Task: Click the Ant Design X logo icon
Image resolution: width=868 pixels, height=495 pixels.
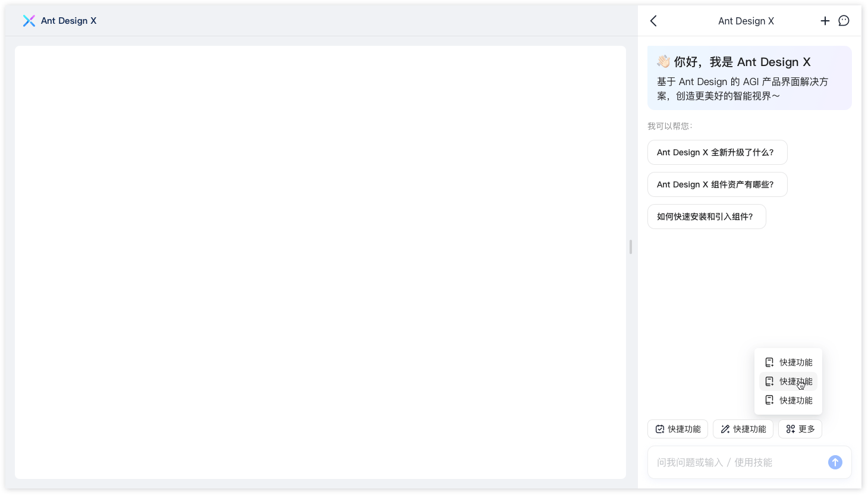Action: [x=29, y=21]
